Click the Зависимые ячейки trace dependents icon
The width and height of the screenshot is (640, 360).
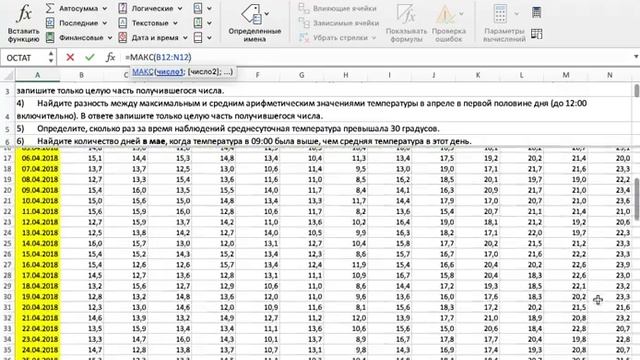tap(304, 23)
